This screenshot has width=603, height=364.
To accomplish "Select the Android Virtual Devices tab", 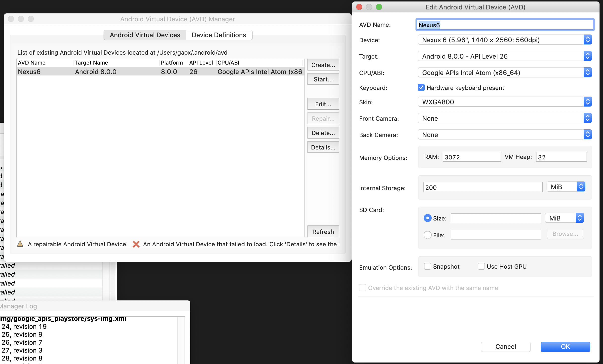I will [x=145, y=35].
